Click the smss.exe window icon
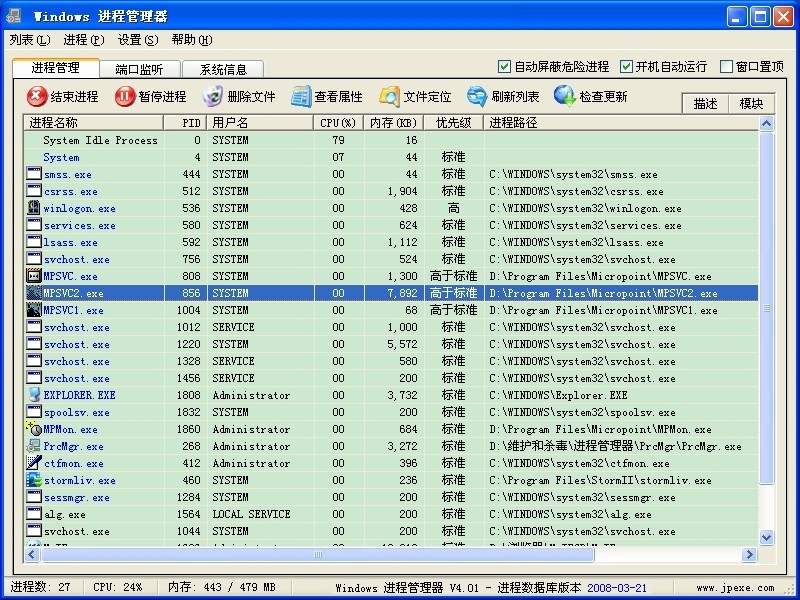800x600 pixels. tap(34, 173)
